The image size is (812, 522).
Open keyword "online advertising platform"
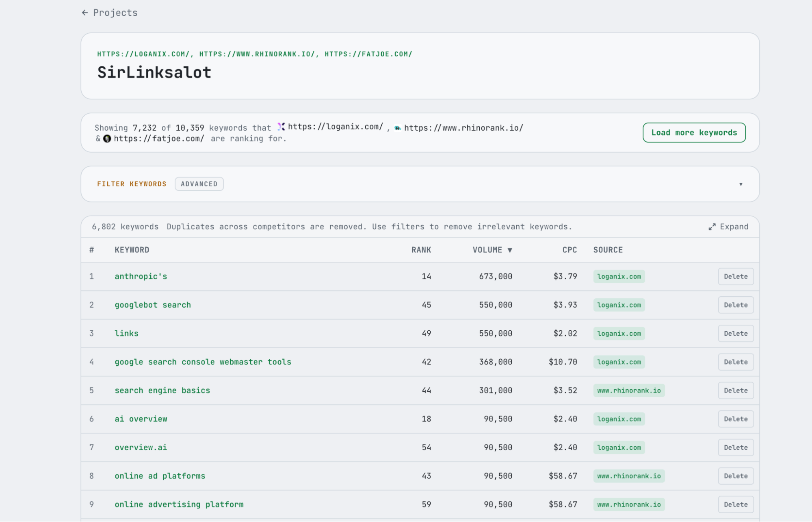tap(179, 505)
